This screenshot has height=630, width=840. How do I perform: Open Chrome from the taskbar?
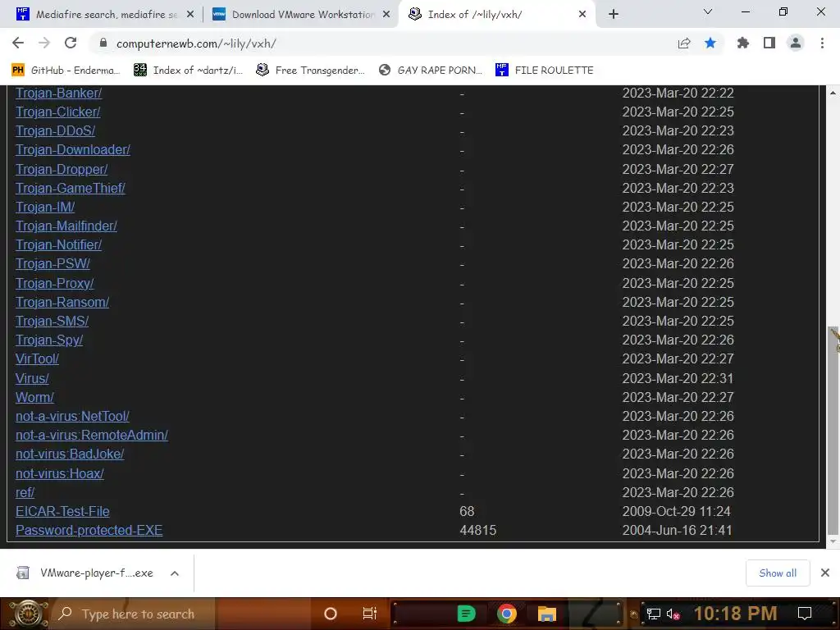click(506, 614)
